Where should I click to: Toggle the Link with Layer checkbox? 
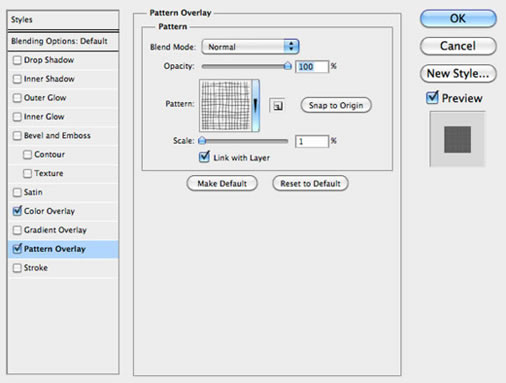point(204,157)
